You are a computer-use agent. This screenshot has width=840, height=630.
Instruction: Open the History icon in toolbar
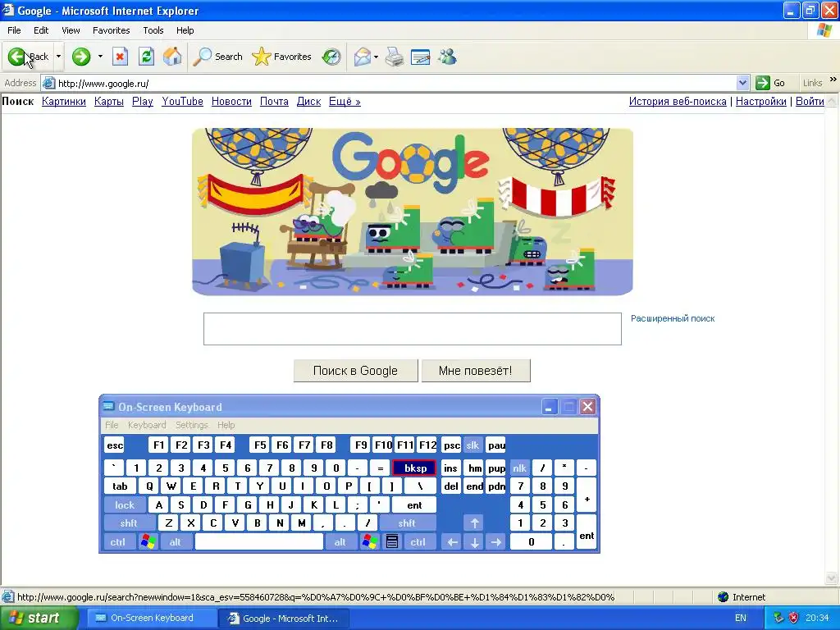click(331, 57)
